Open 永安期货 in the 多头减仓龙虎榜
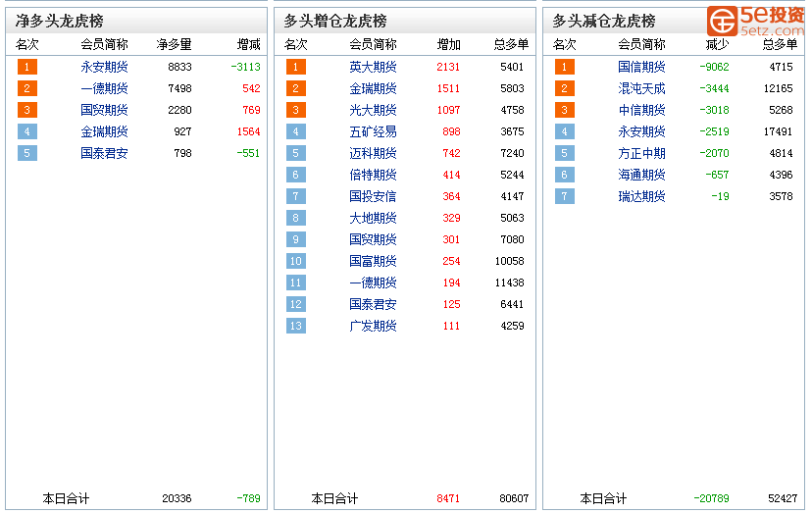This screenshot has height=514, width=812. click(641, 131)
